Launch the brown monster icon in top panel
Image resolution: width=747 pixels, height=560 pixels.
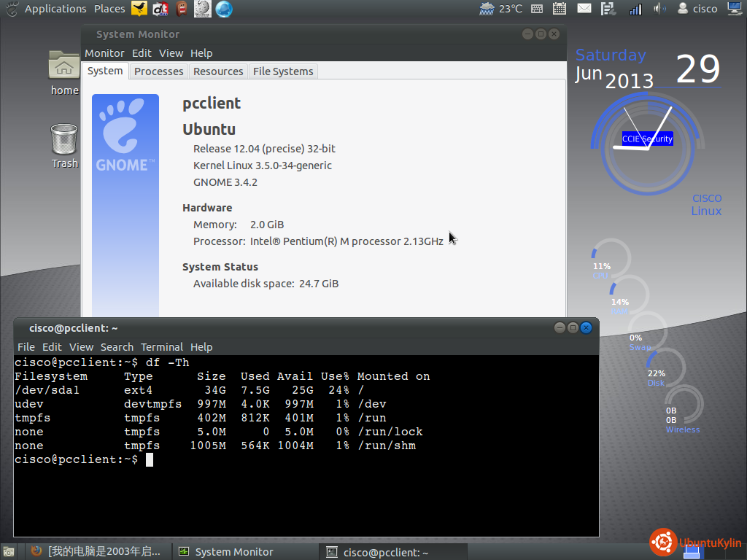click(181, 9)
